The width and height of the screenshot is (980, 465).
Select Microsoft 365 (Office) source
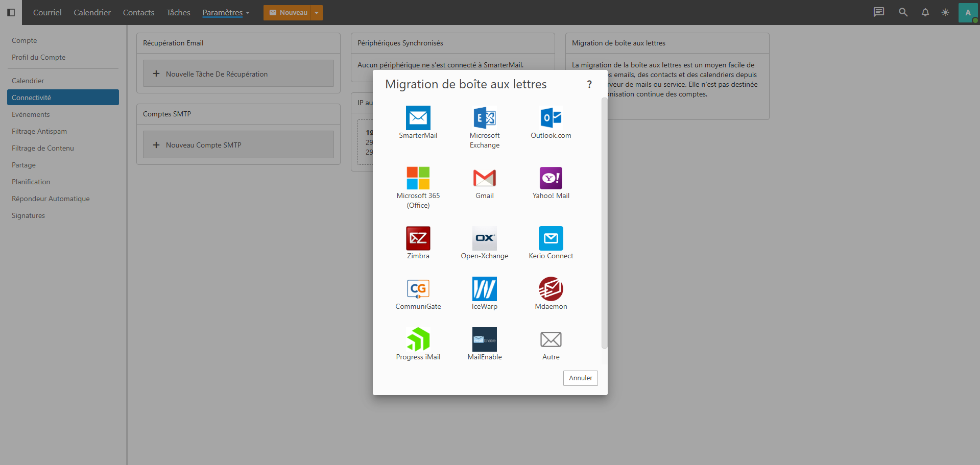click(418, 187)
